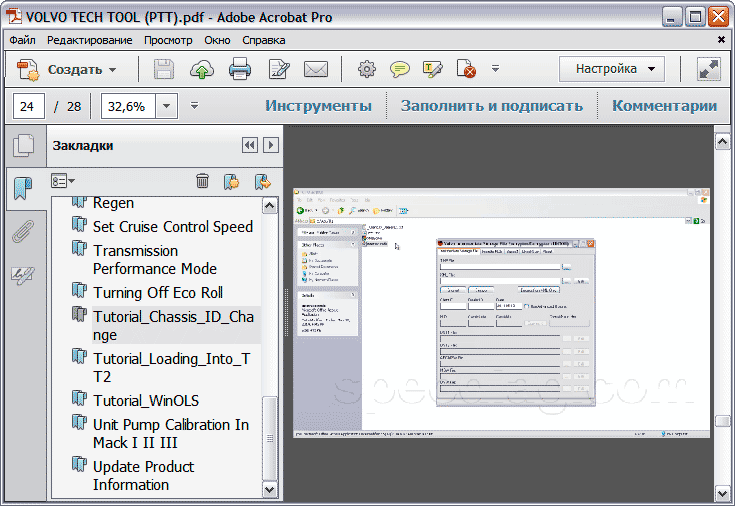The height and width of the screenshot is (506, 735).
Task: Print the document with printer icon
Action: point(240,69)
